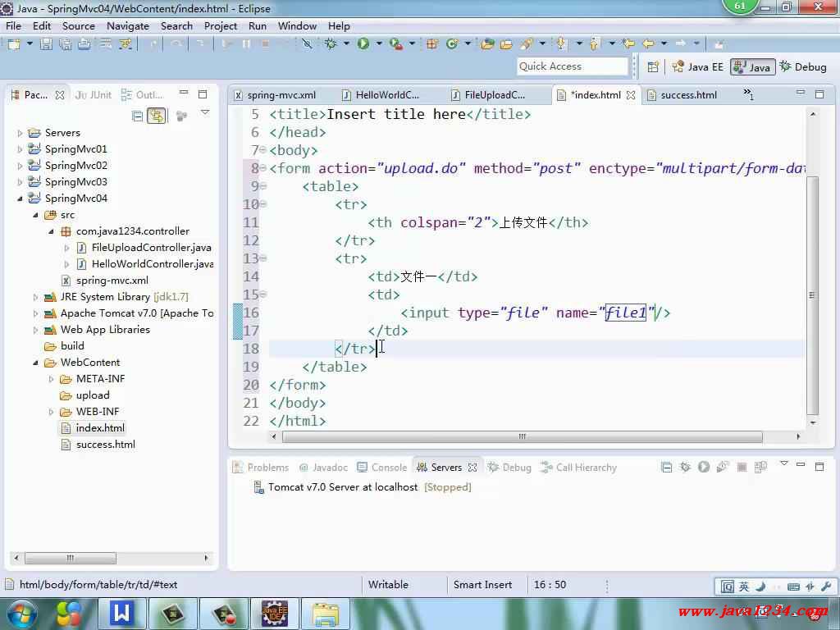Screen dimensions: 840x630
Task: Open the Console view tab
Action: tap(382, 468)
